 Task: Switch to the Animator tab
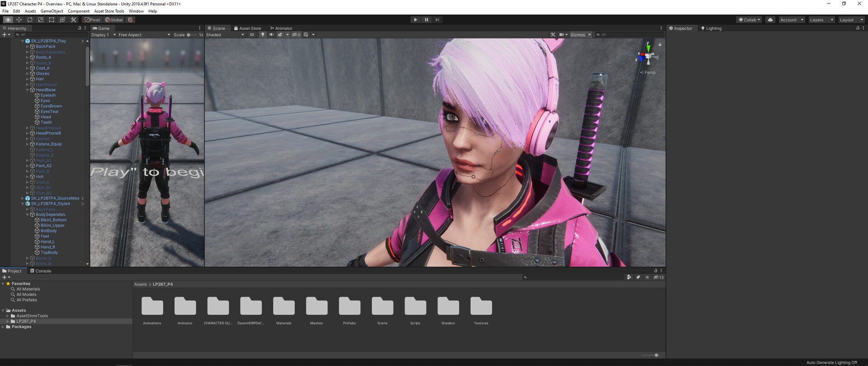point(281,28)
